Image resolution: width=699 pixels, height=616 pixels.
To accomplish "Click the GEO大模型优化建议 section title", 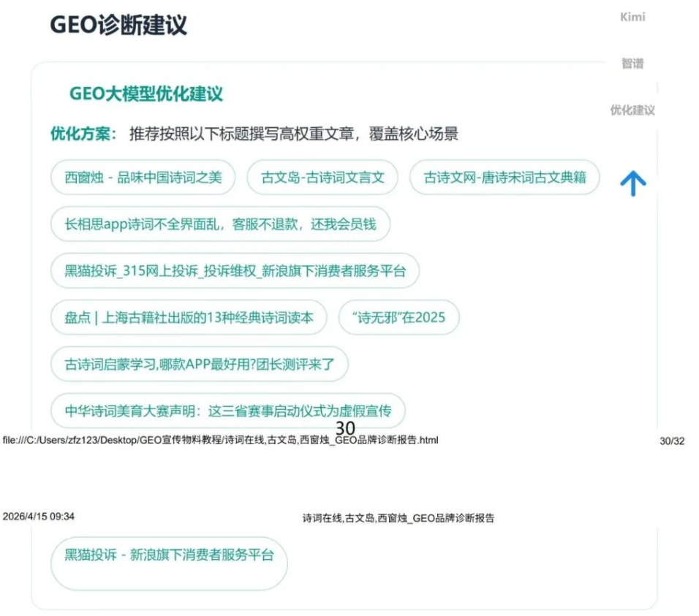I will (x=146, y=94).
